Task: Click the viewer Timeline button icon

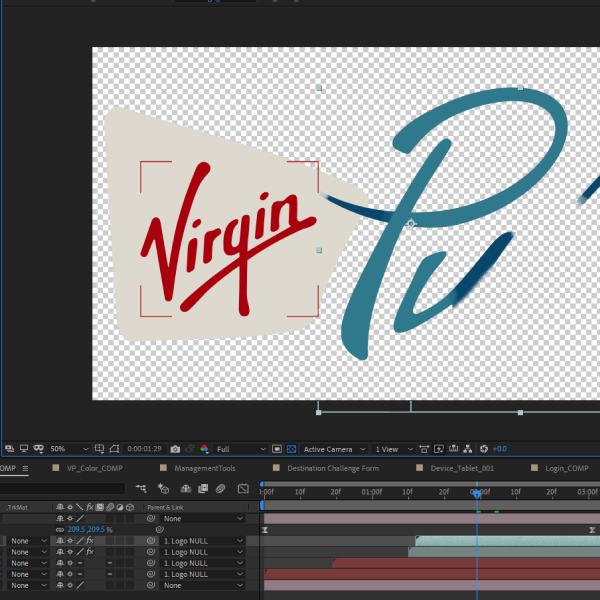Action: coord(453,449)
